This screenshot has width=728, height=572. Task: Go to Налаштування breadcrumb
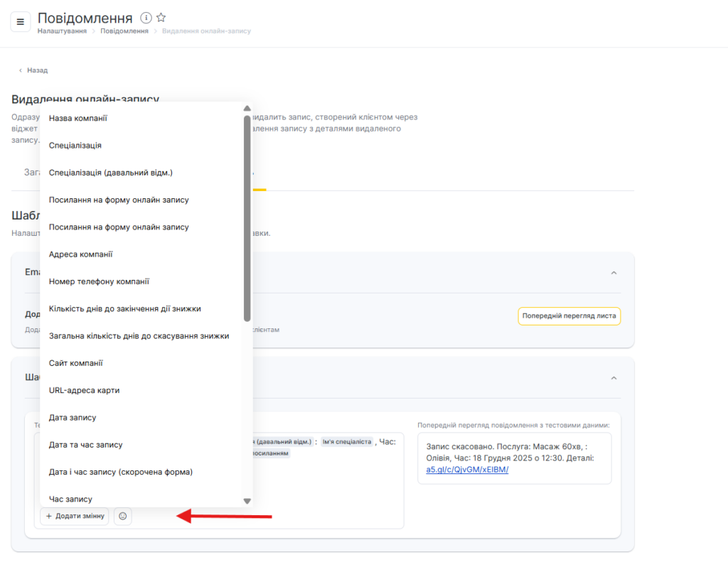click(x=62, y=31)
